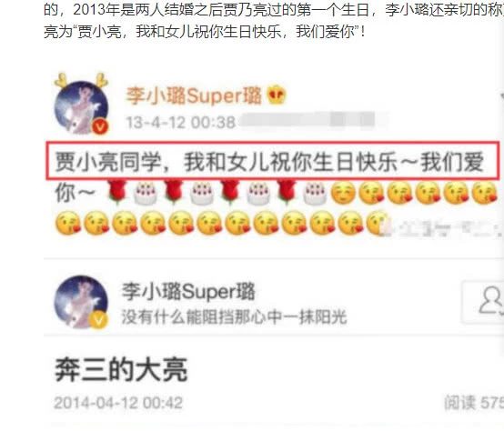
Task: Click the crown membership icon beside username
Action: click(x=277, y=95)
